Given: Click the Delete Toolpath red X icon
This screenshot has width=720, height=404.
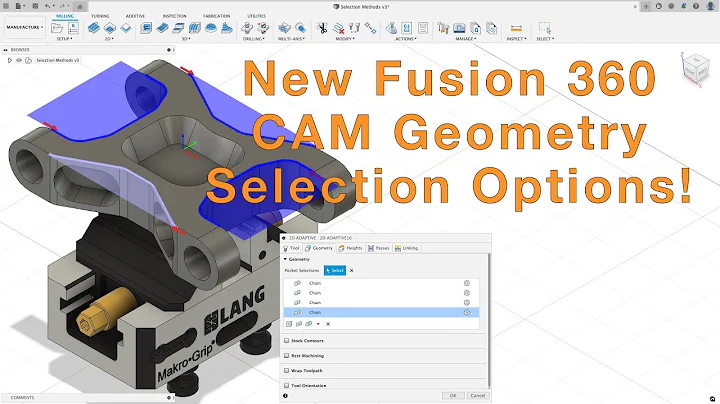Looking at the screenshot, I should coord(338,28).
